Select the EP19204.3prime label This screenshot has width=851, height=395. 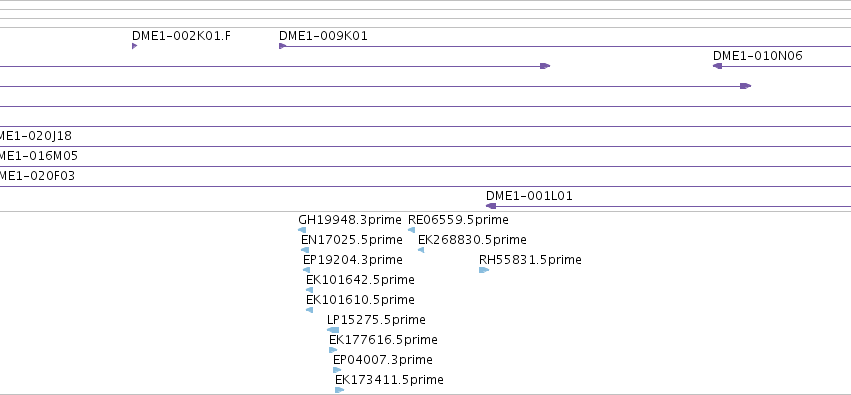(353, 260)
